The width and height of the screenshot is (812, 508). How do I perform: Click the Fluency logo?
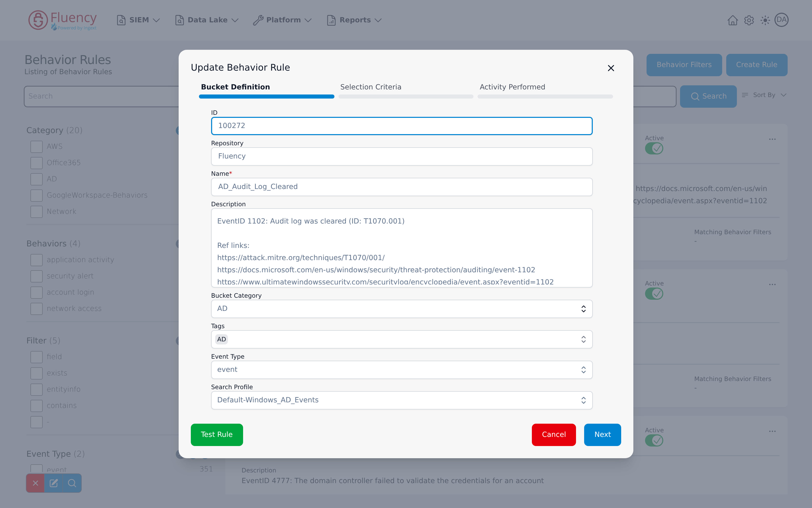[63, 20]
